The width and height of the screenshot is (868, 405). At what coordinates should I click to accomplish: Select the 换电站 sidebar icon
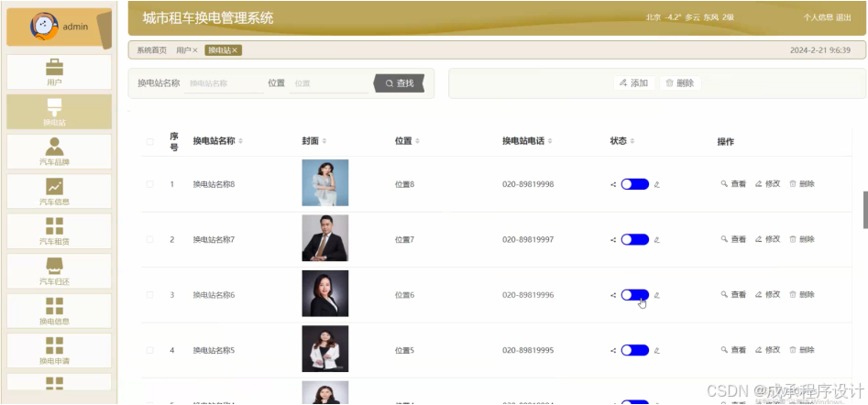pos(54,107)
